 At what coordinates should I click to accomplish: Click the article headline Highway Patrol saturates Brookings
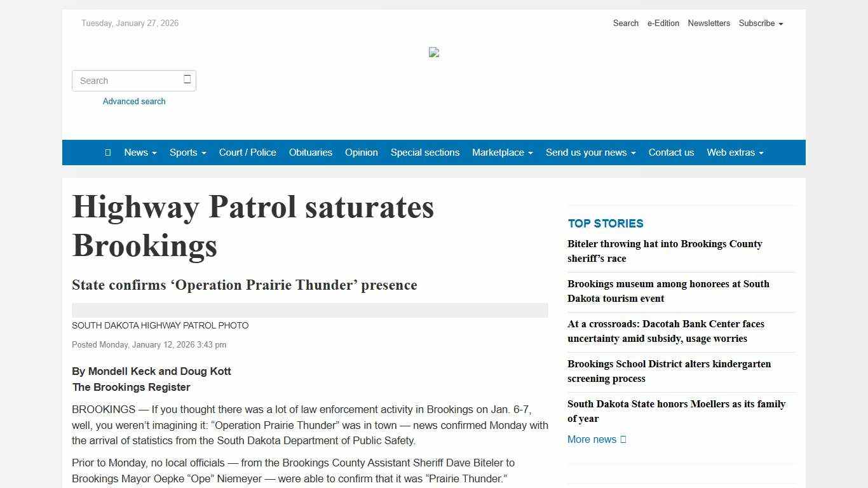(x=253, y=226)
